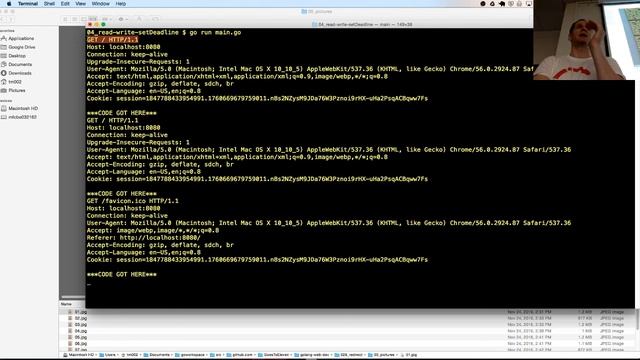Open Google Drive in Finder sidebar
The image size is (640, 360).
(22, 47)
